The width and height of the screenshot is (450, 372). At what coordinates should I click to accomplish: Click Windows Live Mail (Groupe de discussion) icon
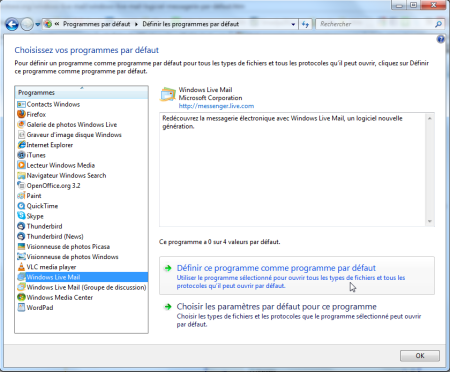[x=21, y=287]
